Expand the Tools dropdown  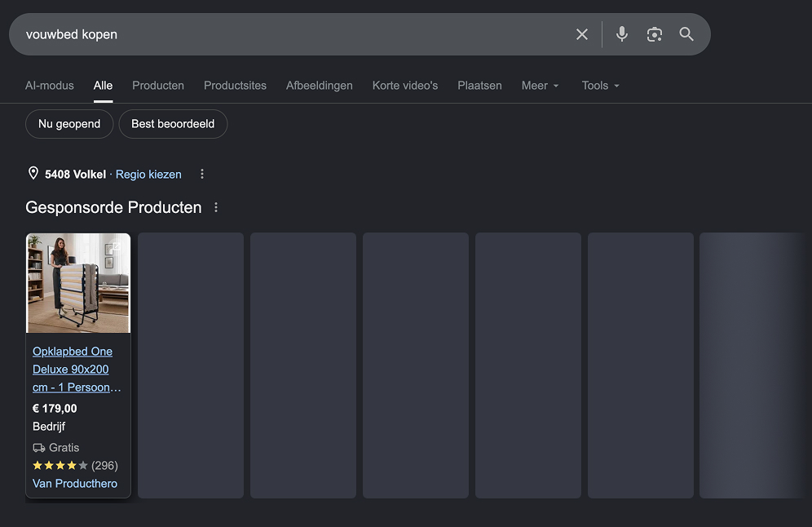[601, 86]
